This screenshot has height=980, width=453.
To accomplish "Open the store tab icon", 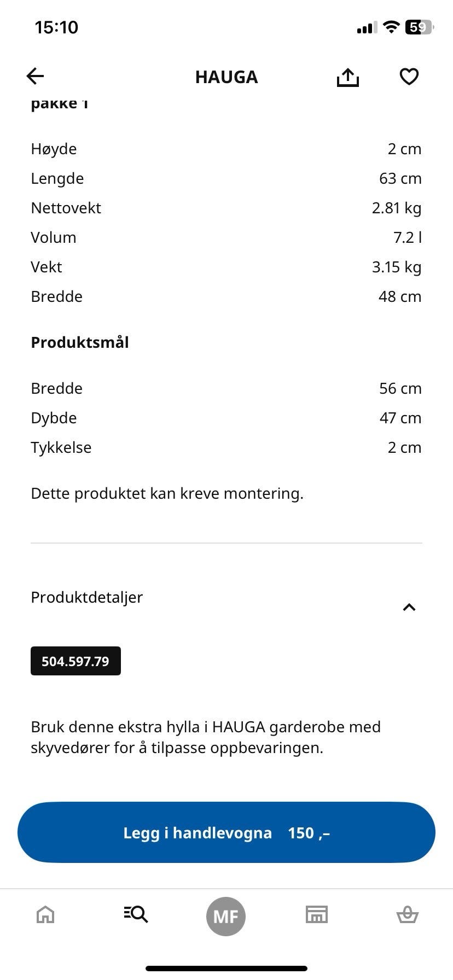I will point(317,914).
